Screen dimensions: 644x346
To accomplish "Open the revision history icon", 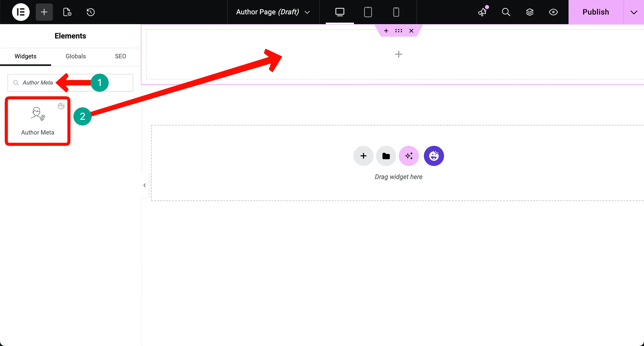I will click(x=91, y=12).
